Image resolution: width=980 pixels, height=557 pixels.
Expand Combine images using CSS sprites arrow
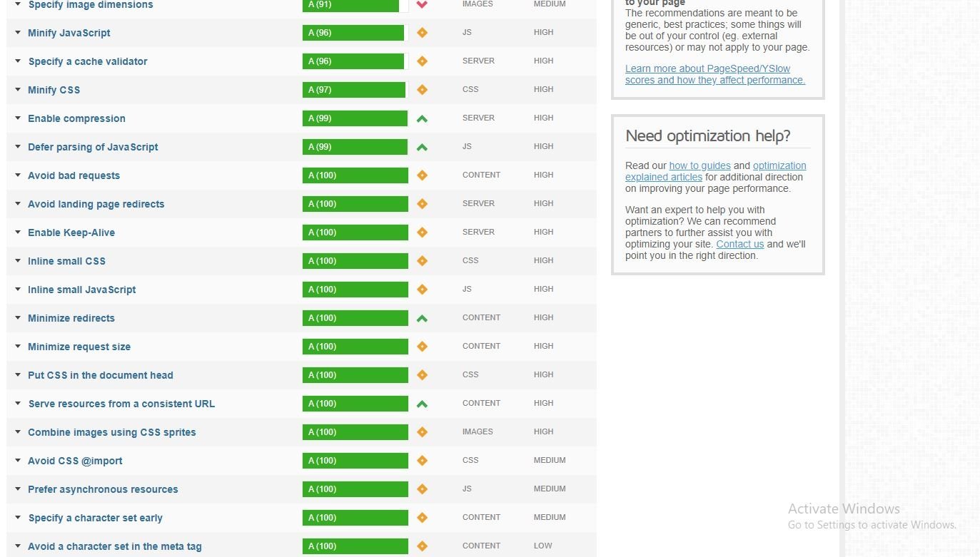18,432
